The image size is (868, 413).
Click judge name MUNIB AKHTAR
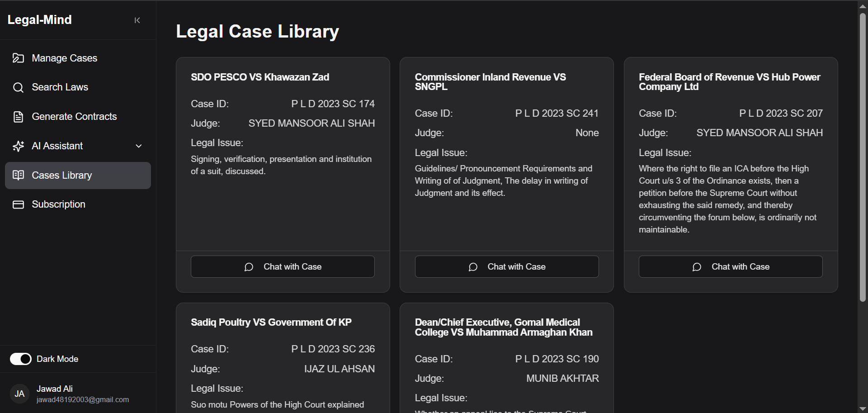(562, 379)
